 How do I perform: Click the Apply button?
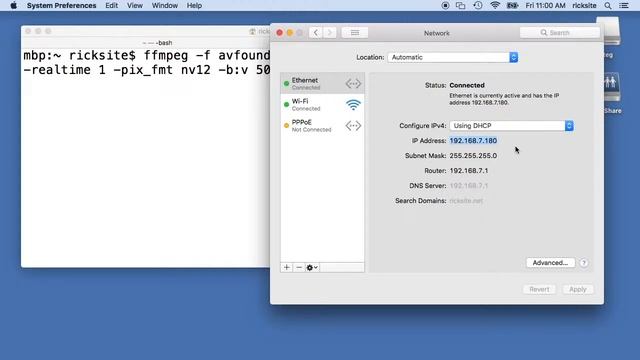578,289
